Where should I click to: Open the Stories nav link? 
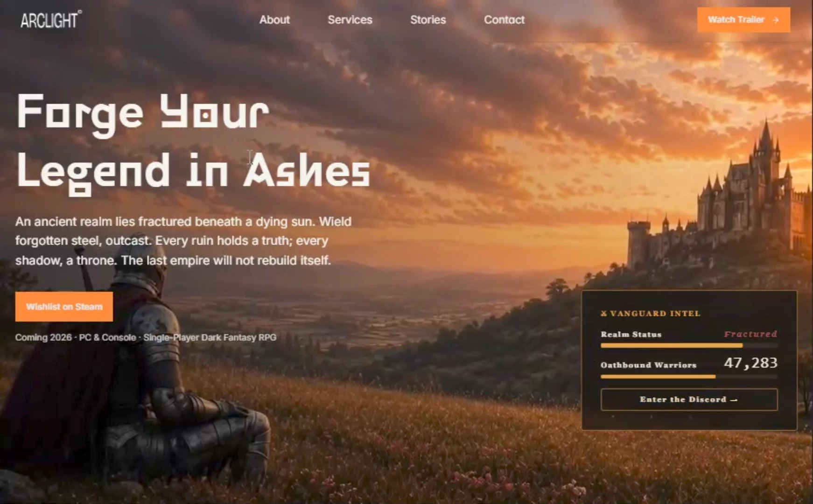(428, 20)
